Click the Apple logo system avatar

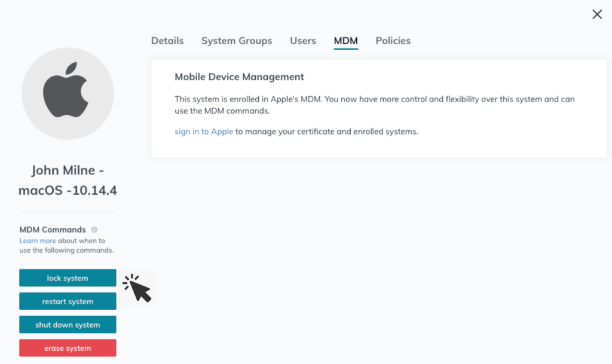(x=68, y=94)
